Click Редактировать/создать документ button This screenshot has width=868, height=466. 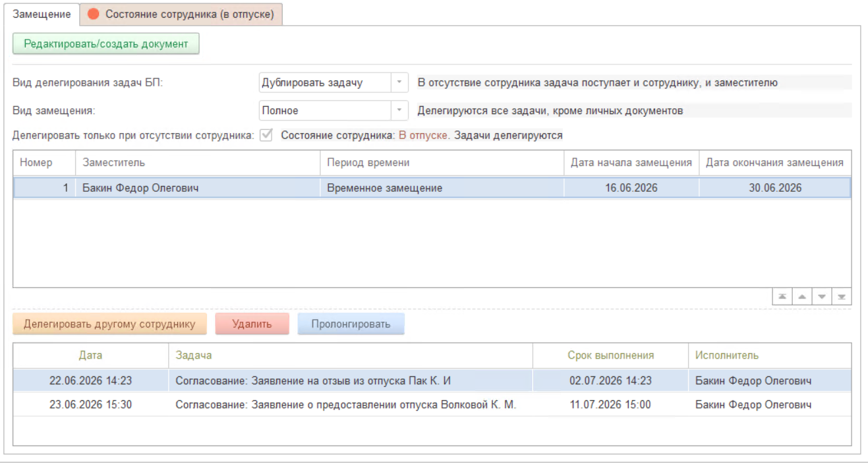pos(106,44)
